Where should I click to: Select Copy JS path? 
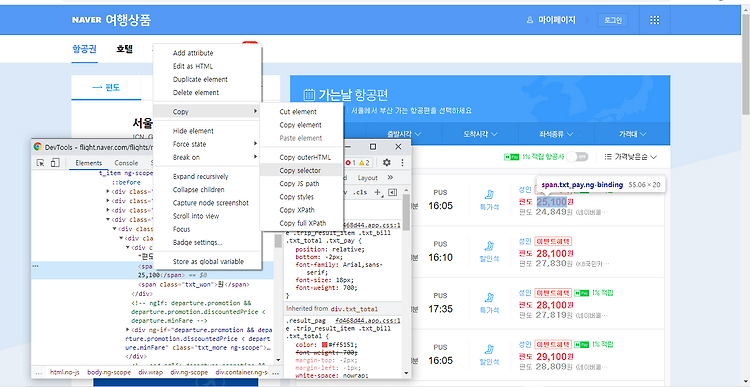pyautogui.click(x=301, y=184)
